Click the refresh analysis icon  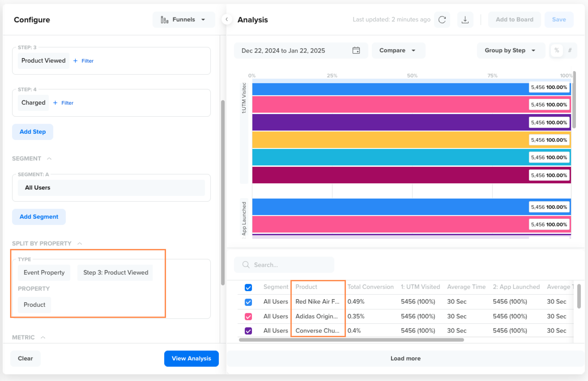(442, 19)
